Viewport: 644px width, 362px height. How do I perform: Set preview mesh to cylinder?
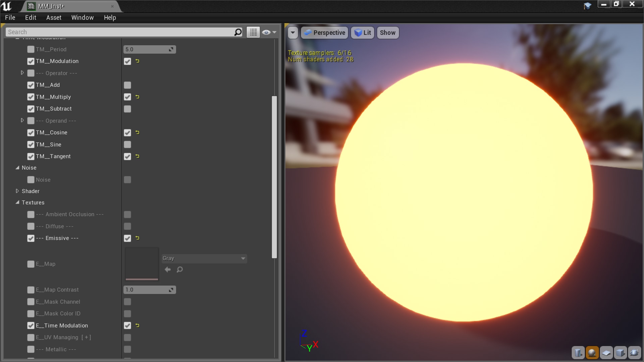pyautogui.click(x=578, y=353)
